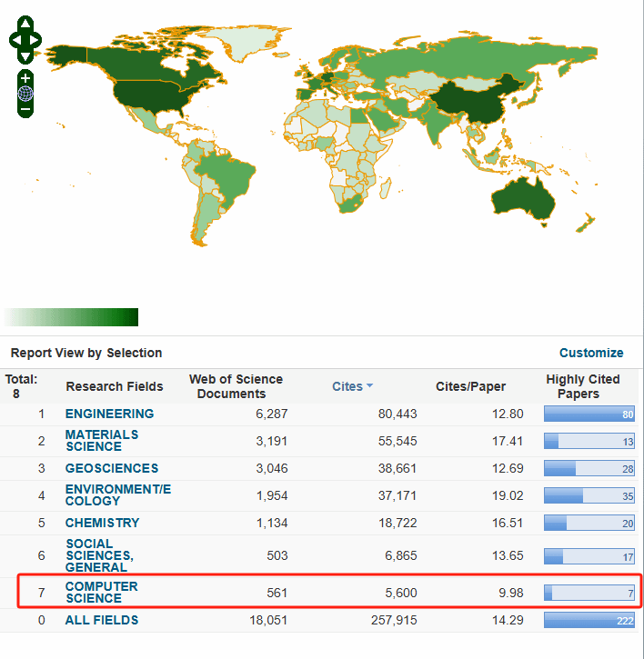
Task: Open the Customize report link
Action: [591, 353]
